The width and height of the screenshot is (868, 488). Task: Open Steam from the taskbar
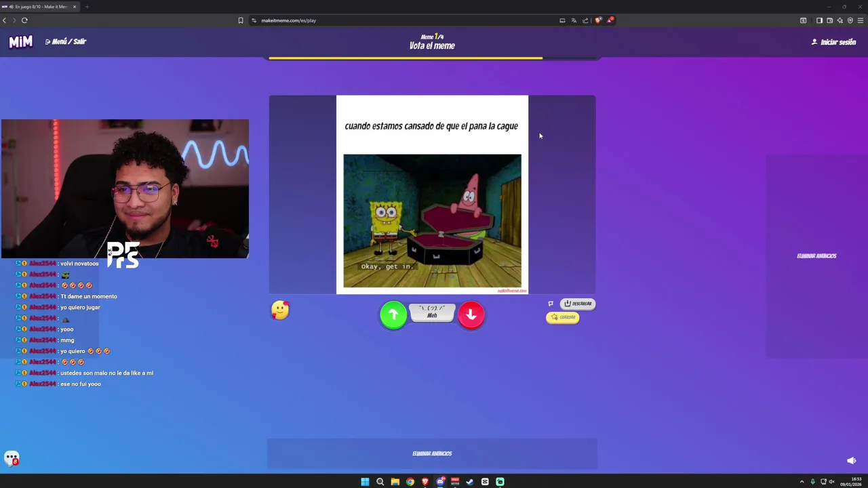coord(470,482)
